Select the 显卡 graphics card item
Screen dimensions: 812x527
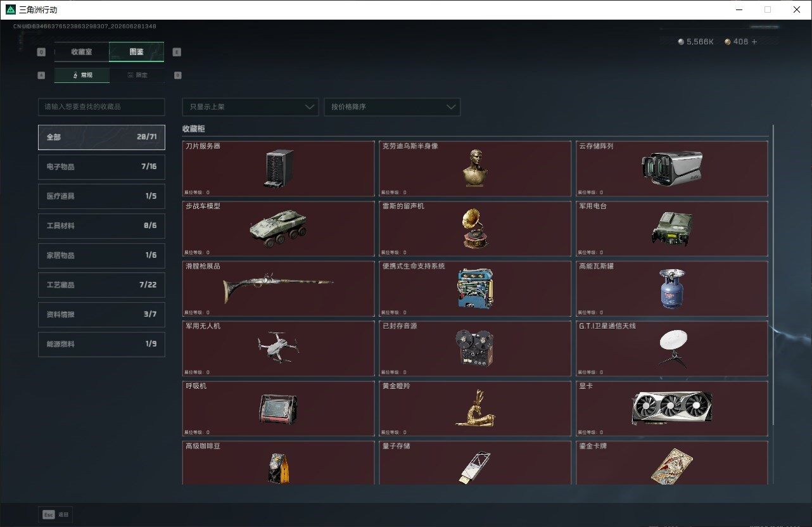(x=672, y=408)
